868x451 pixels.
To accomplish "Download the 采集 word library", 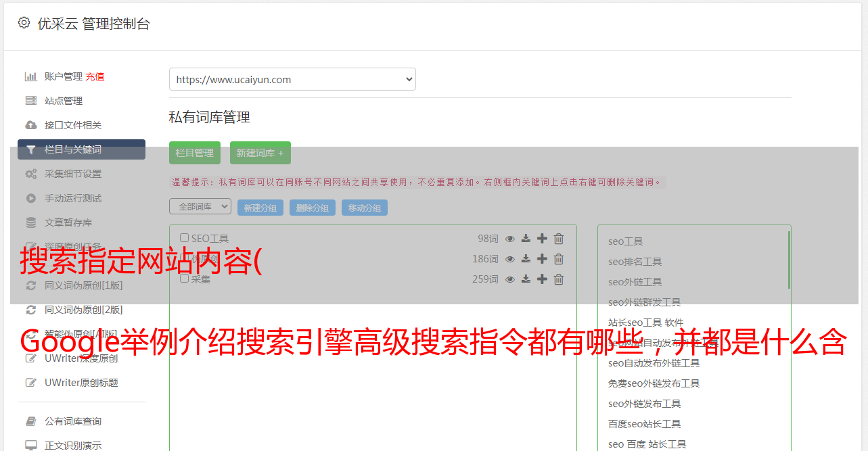I will point(526,279).
